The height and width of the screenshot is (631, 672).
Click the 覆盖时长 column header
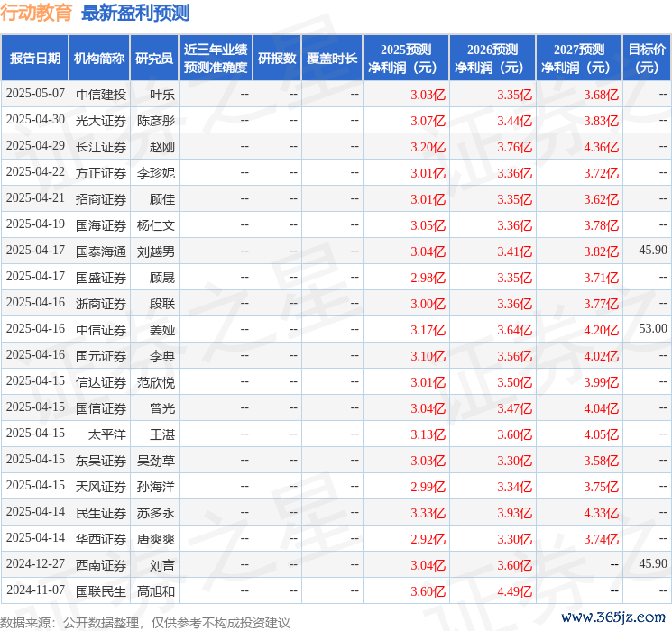pos(332,59)
